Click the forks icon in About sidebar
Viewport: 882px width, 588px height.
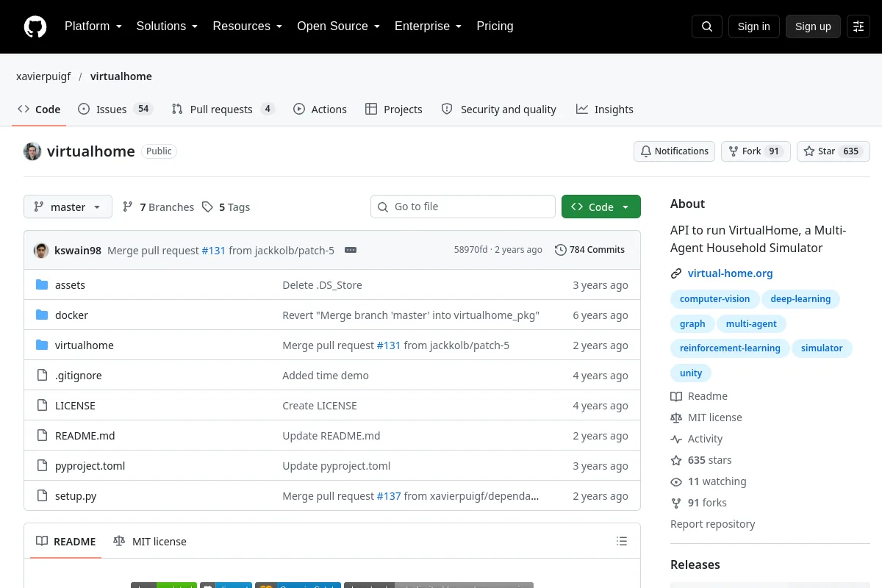[676, 503]
